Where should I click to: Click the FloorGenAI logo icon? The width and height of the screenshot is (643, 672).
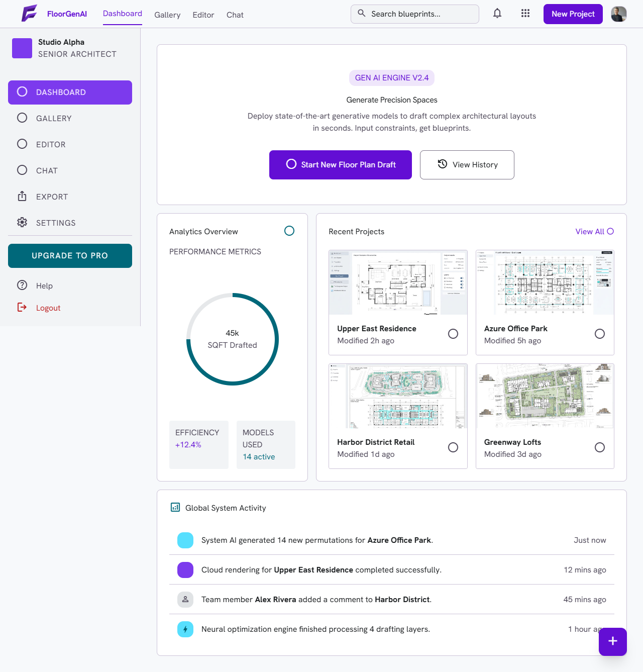coord(29,13)
